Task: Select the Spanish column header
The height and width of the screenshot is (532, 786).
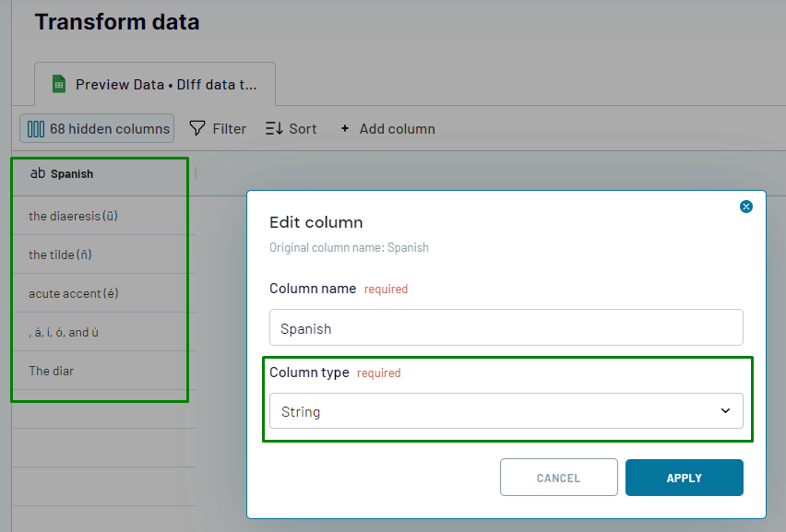Action: click(x=72, y=173)
